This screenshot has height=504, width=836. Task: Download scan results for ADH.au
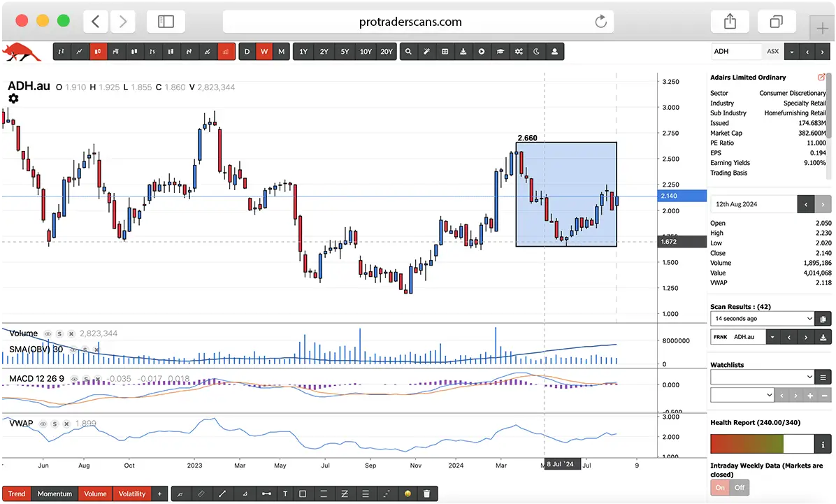pyautogui.click(x=823, y=337)
